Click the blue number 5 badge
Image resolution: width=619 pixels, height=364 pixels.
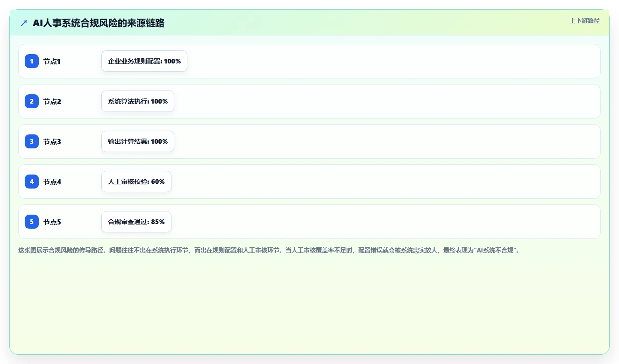pyautogui.click(x=32, y=222)
